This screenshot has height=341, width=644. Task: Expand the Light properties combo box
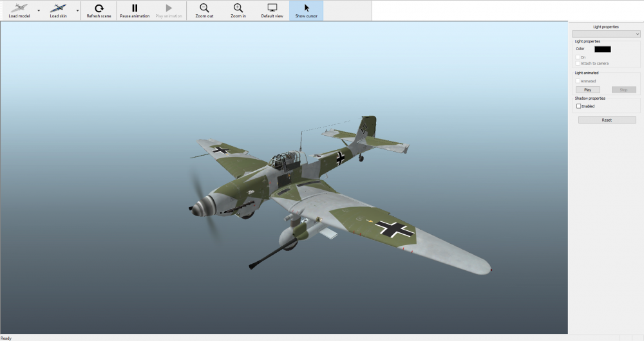606,33
